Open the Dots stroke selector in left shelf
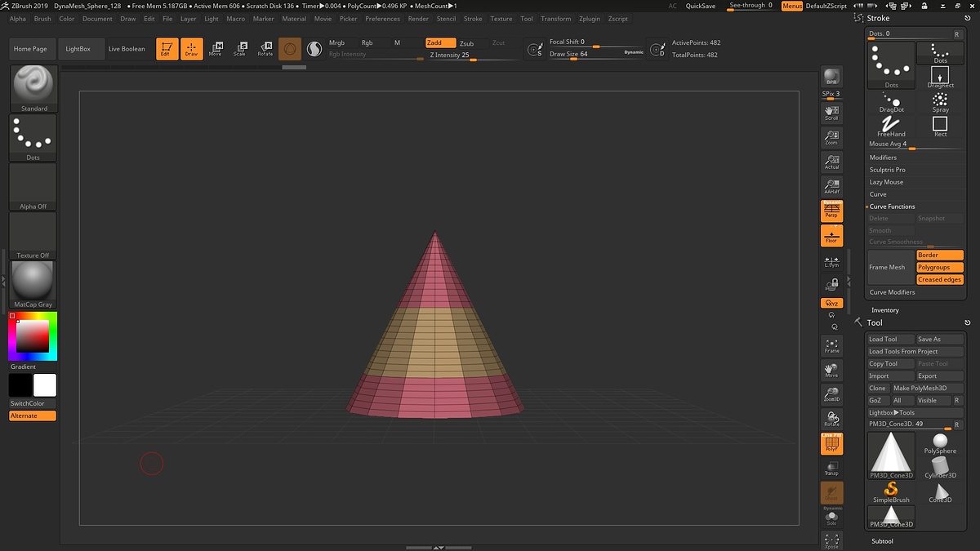980x551 pixels. (33, 138)
